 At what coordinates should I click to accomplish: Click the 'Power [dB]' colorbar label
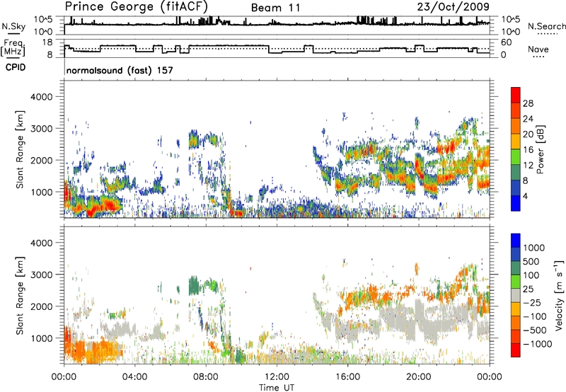click(540, 149)
